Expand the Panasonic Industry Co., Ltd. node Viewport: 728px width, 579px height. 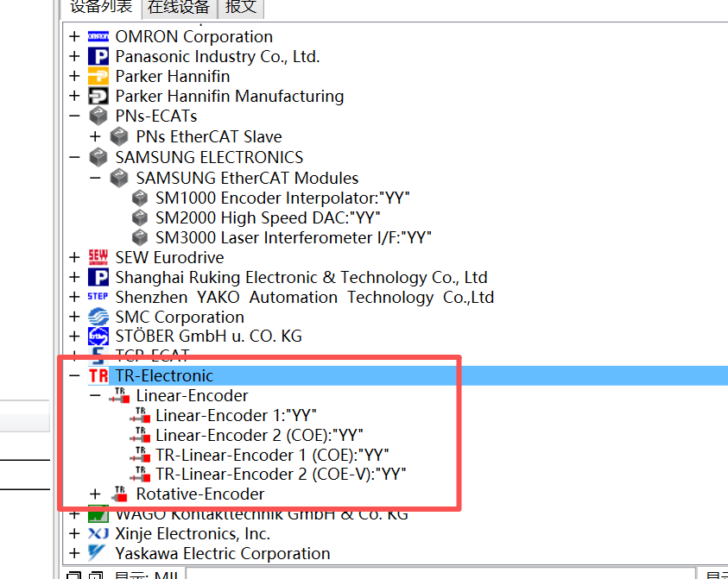point(74,56)
